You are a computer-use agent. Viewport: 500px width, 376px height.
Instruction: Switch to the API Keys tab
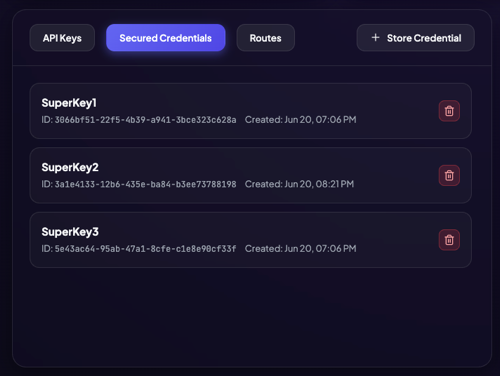(x=62, y=38)
